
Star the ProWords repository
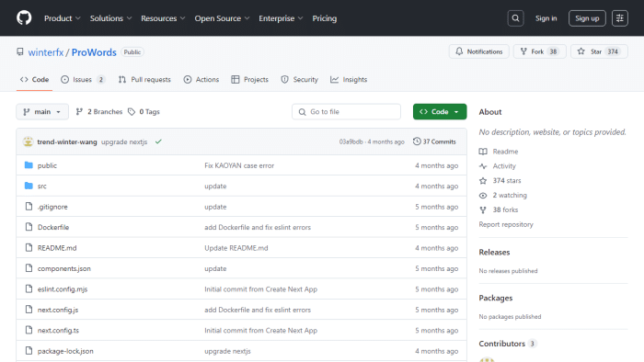(599, 51)
